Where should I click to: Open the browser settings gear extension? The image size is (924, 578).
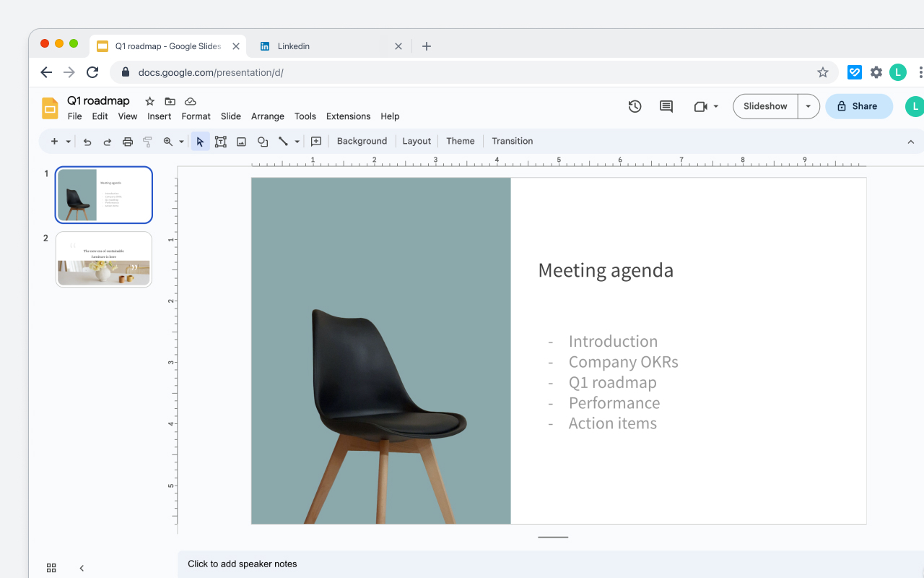[x=876, y=72]
